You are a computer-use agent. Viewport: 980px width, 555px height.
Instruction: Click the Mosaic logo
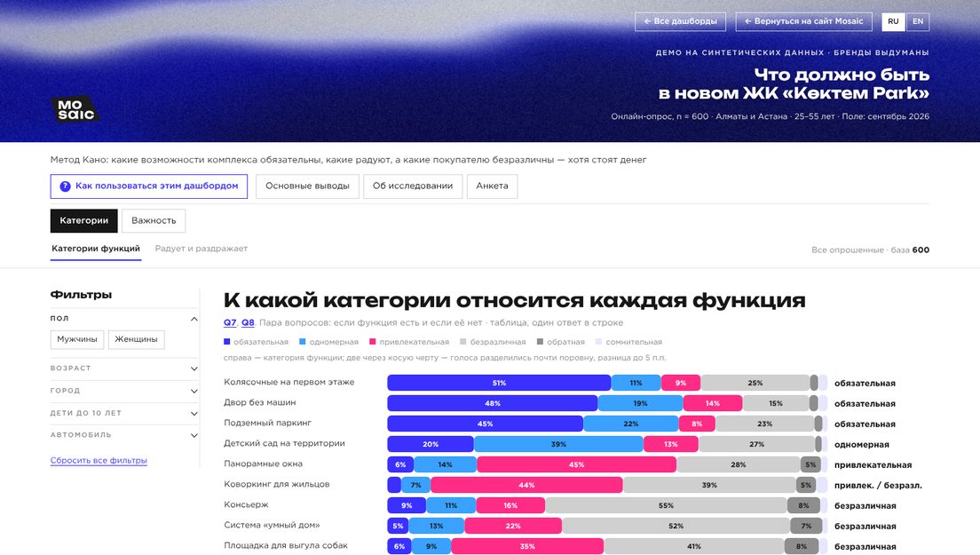click(x=75, y=108)
